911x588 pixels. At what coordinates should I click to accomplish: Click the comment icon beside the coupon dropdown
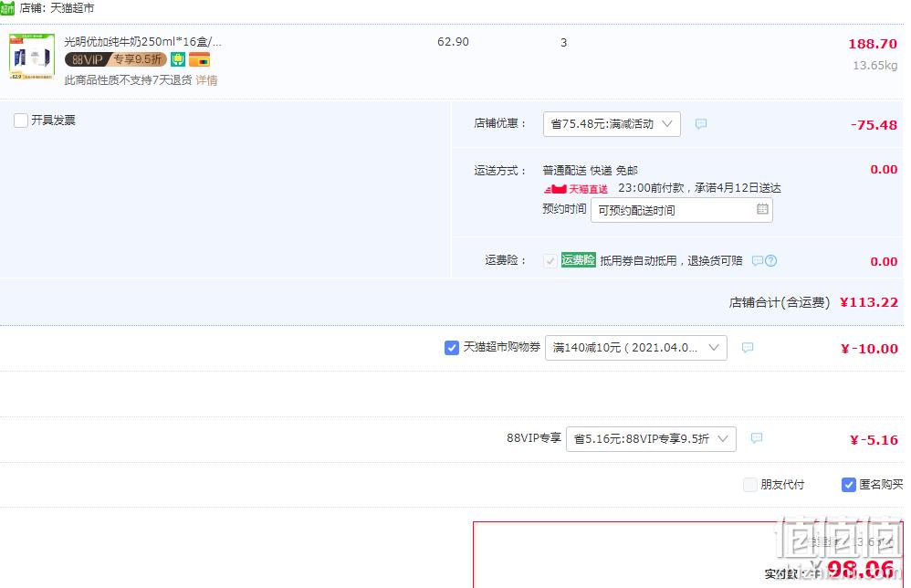[748, 348]
